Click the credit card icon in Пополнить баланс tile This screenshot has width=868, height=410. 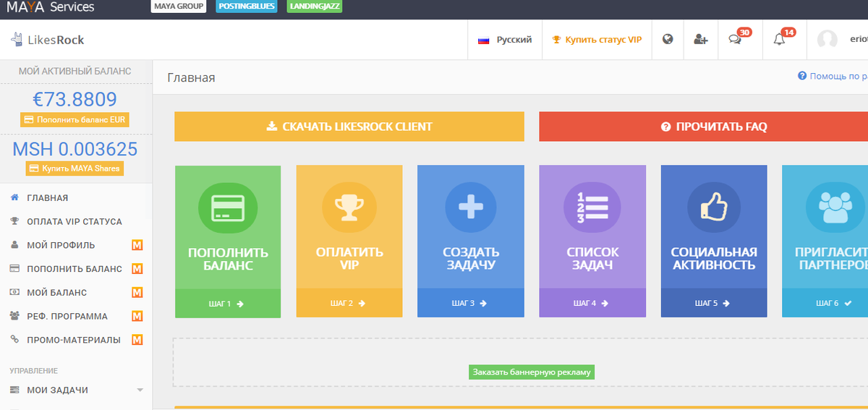(228, 208)
